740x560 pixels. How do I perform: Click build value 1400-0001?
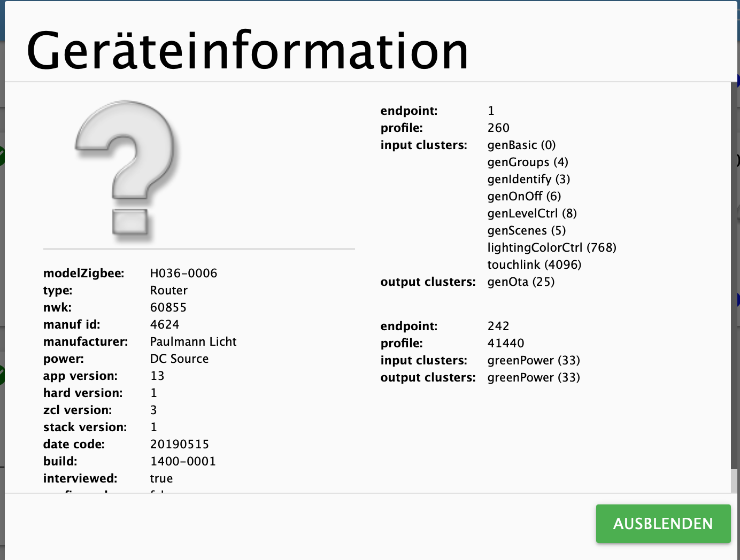pyautogui.click(x=183, y=461)
